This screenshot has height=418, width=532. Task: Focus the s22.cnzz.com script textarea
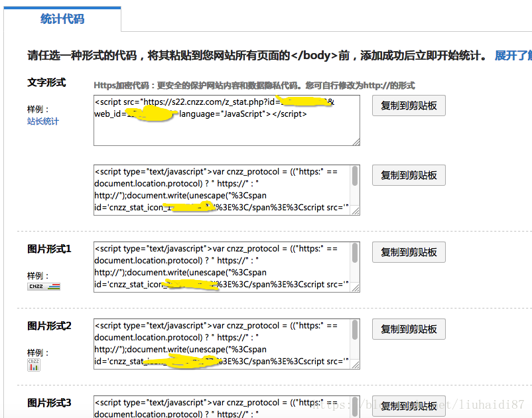[x=227, y=121]
